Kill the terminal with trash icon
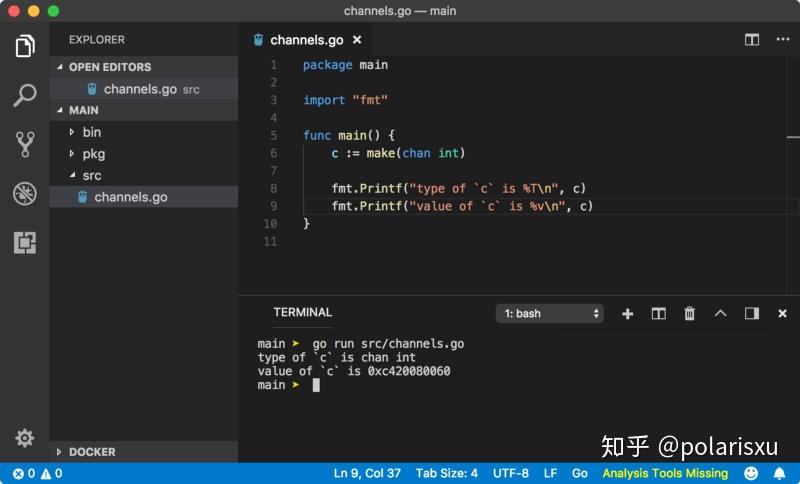 689,313
